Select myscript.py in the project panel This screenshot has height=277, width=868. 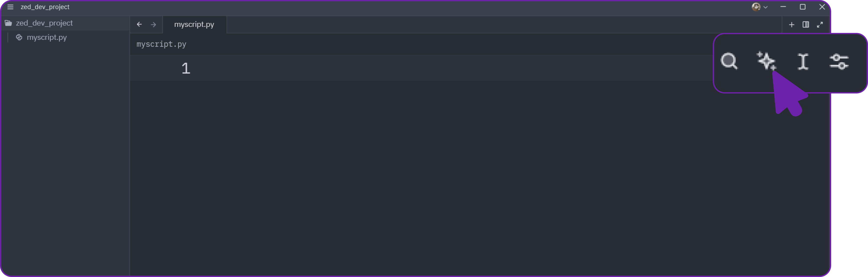coord(47,37)
